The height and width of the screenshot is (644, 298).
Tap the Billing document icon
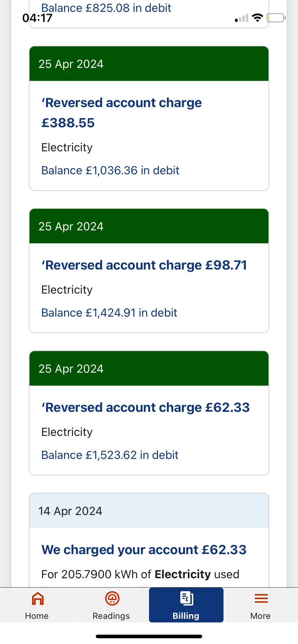pos(186,599)
